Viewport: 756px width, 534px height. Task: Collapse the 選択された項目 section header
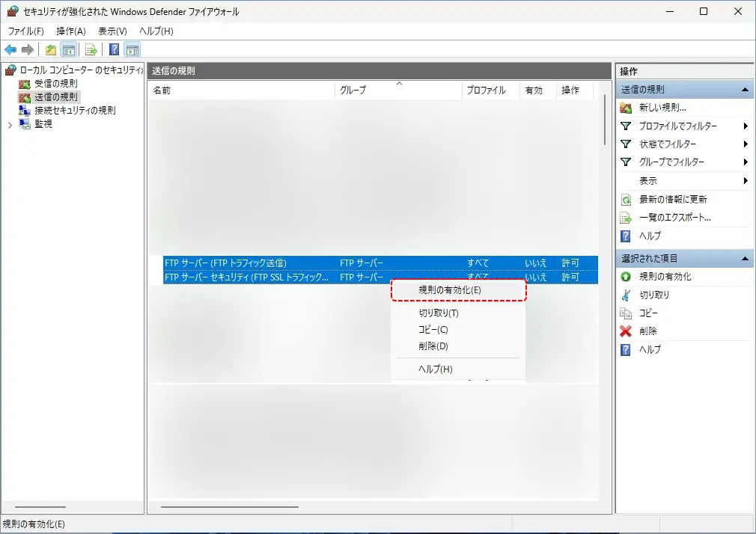pos(745,259)
